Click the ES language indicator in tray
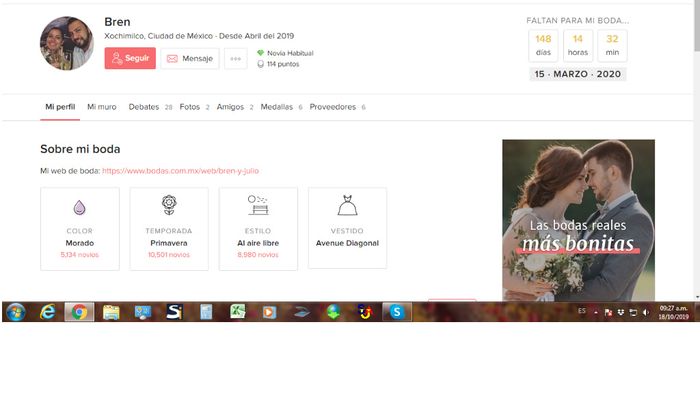700x393 pixels. click(582, 311)
